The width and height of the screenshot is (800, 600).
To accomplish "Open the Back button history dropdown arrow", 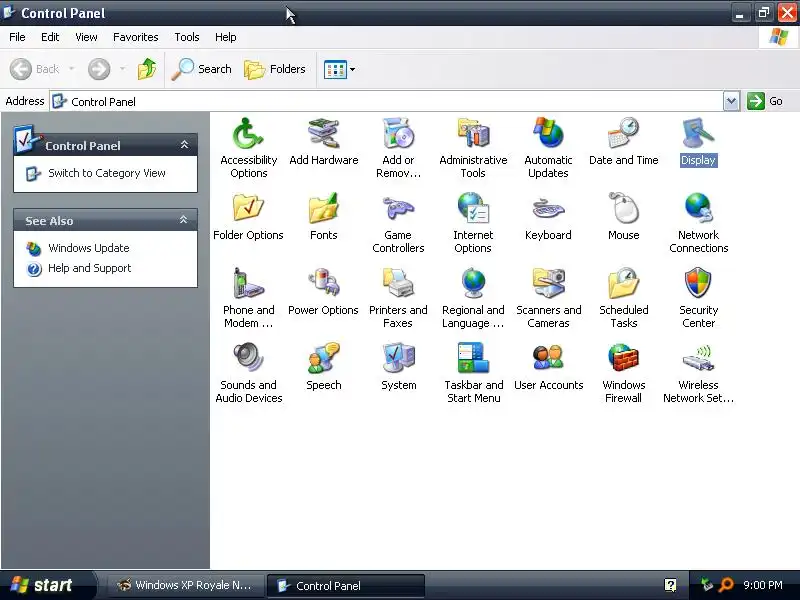I will click(71, 69).
